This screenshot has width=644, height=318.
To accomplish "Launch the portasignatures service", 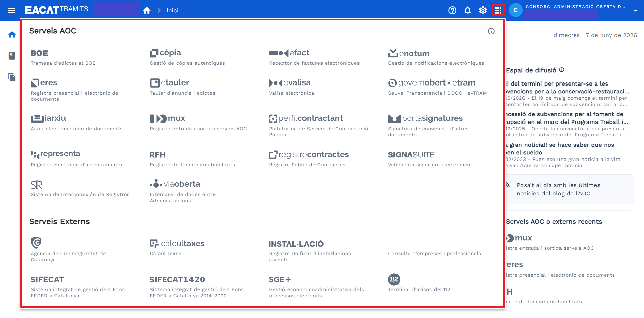I will pos(428,126).
